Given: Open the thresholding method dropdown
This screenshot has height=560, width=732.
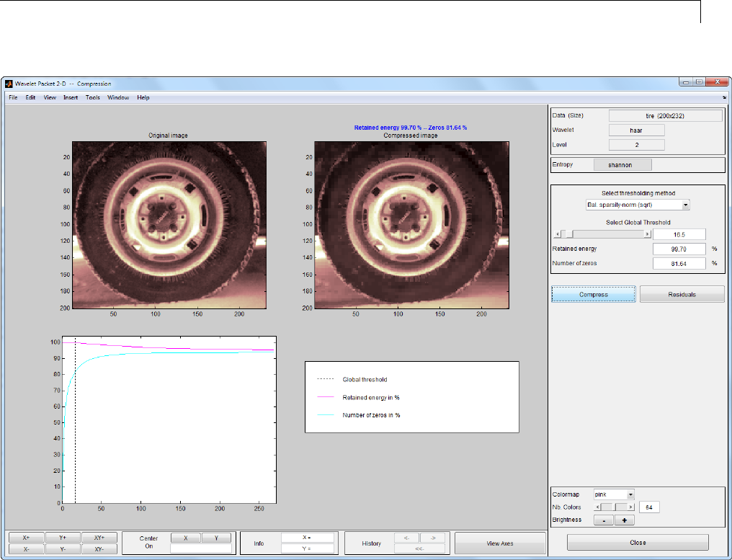Looking at the screenshot, I should 636,205.
